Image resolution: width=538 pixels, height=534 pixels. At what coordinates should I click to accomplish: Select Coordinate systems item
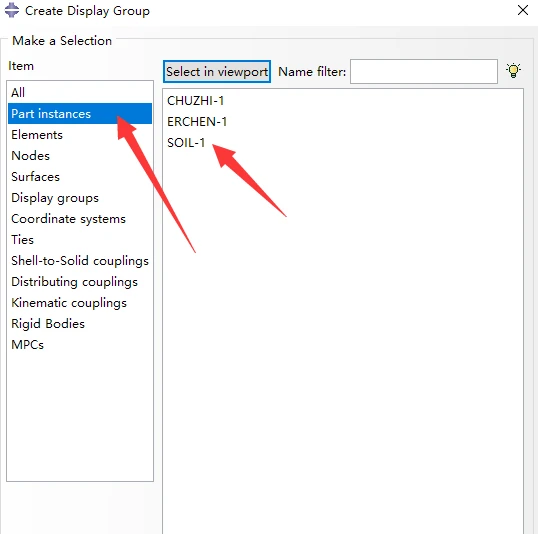point(80,219)
